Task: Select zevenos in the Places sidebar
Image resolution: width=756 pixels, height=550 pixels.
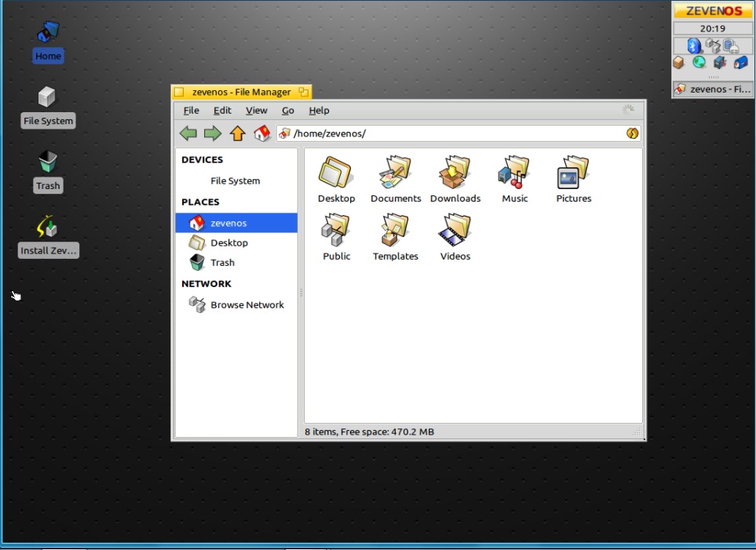Action: pyautogui.click(x=236, y=223)
